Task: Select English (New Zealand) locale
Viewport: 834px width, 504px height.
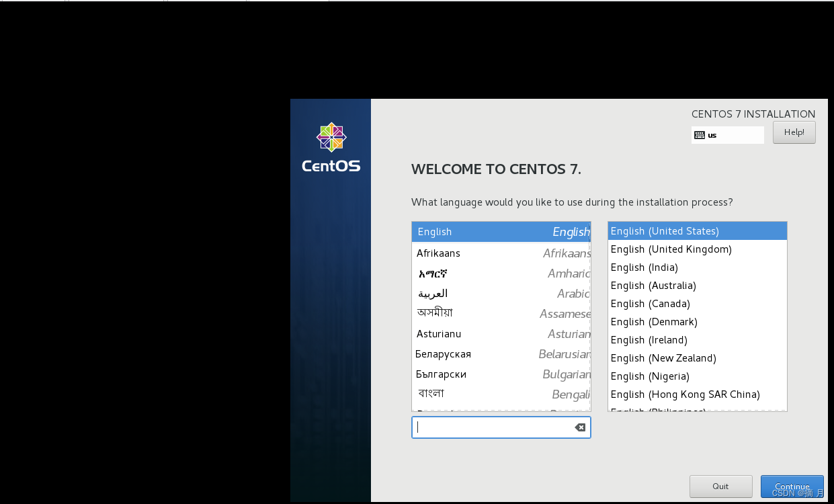Action: 698,358
